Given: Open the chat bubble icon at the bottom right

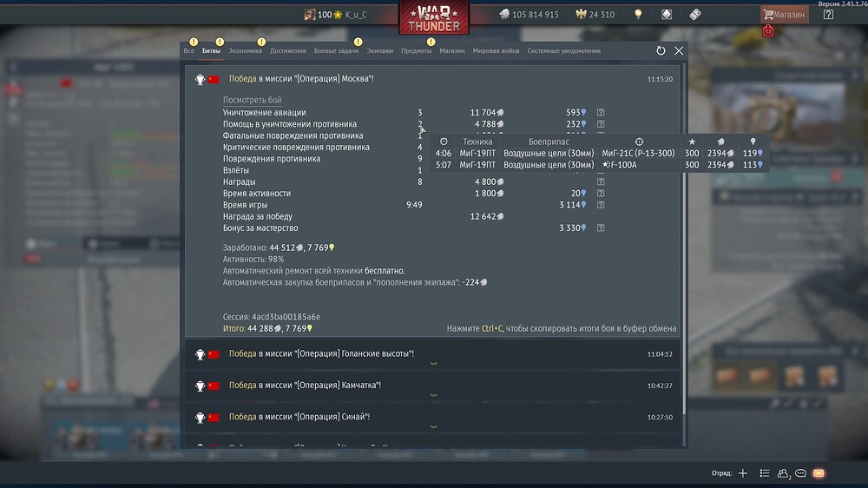Looking at the screenshot, I should click(x=800, y=473).
